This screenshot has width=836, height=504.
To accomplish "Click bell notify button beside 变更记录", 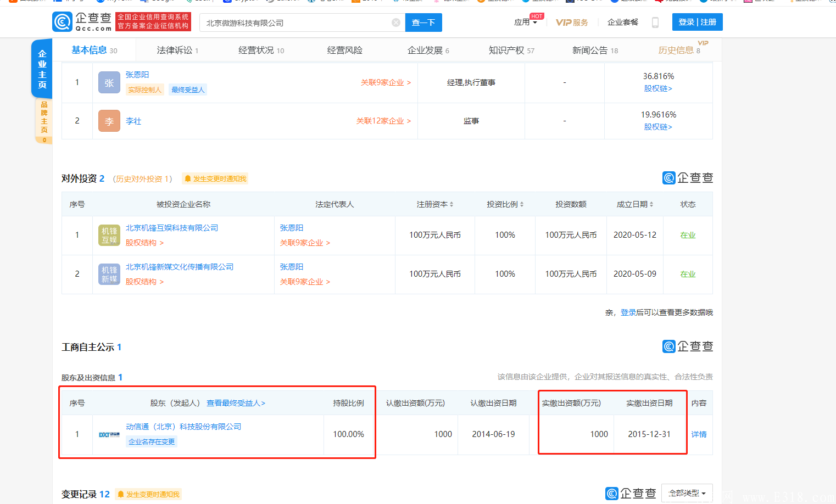I will pos(148,494).
